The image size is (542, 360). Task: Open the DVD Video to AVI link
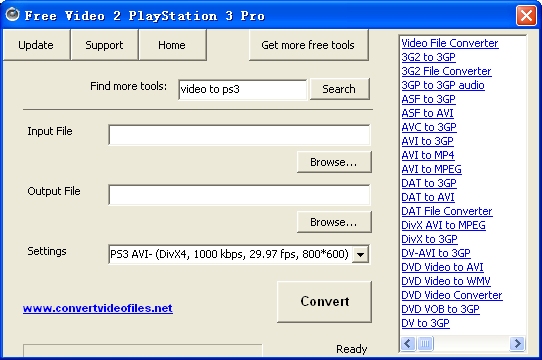[442, 267]
